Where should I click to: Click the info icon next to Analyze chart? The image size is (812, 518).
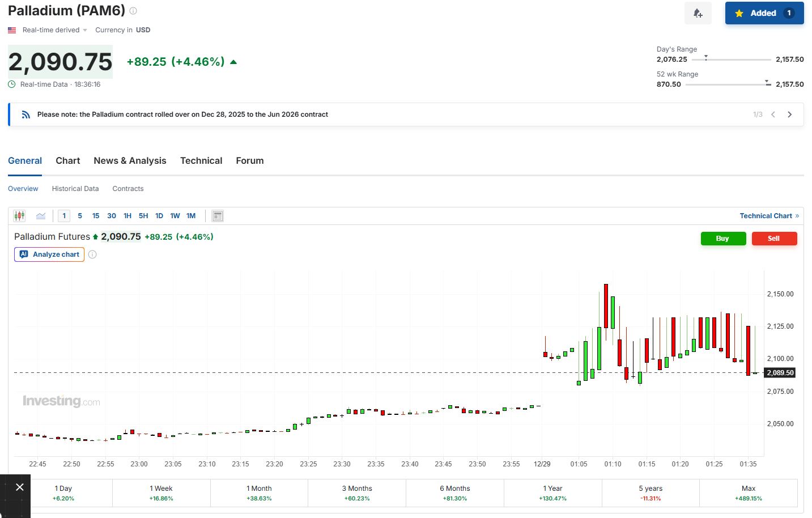92,254
